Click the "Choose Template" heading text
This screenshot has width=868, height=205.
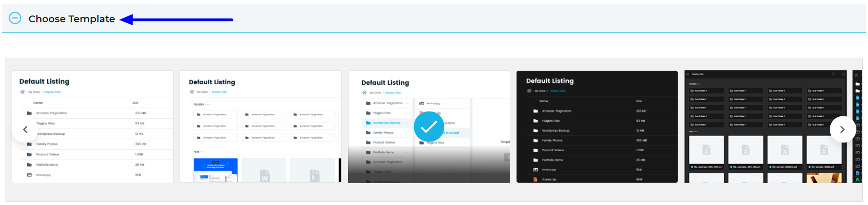[x=72, y=19]
